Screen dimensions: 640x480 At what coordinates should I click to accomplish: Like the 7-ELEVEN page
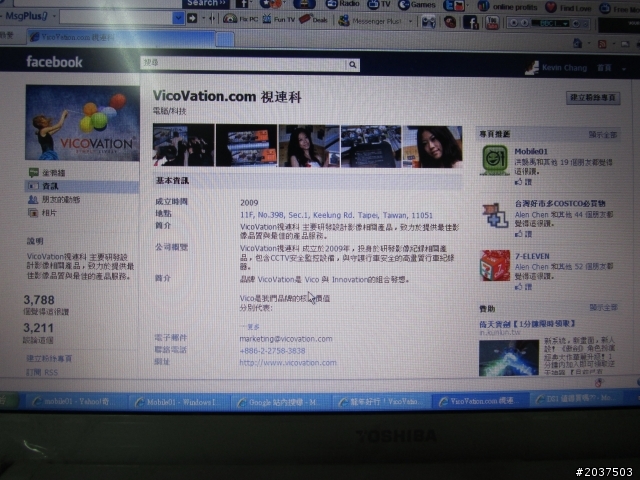(x=523, y=287)
